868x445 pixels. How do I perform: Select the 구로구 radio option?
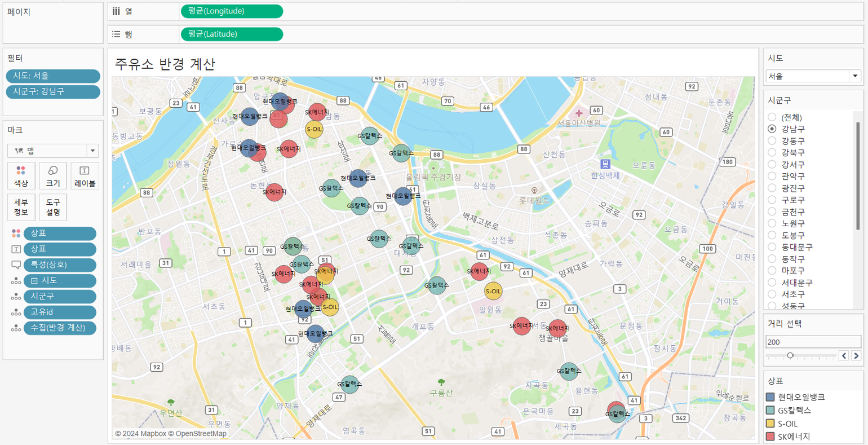(772, 200)
